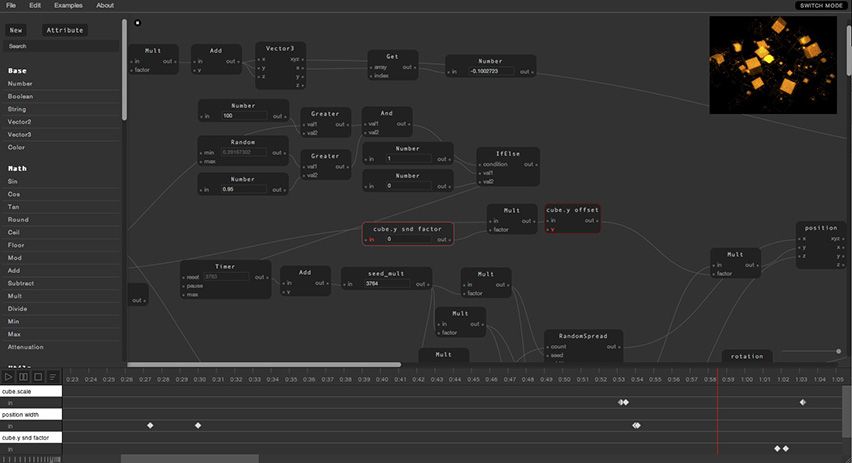The image size is (852, 463).
Task: Start timeline playback with the Play icon
Action: [9, 377]
